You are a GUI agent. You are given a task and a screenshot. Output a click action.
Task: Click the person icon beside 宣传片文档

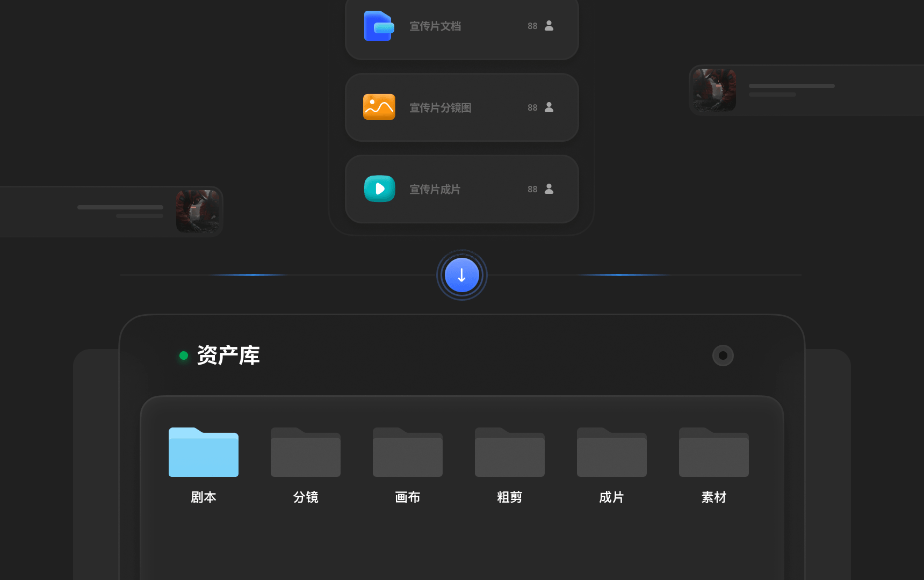click(549, 26)
